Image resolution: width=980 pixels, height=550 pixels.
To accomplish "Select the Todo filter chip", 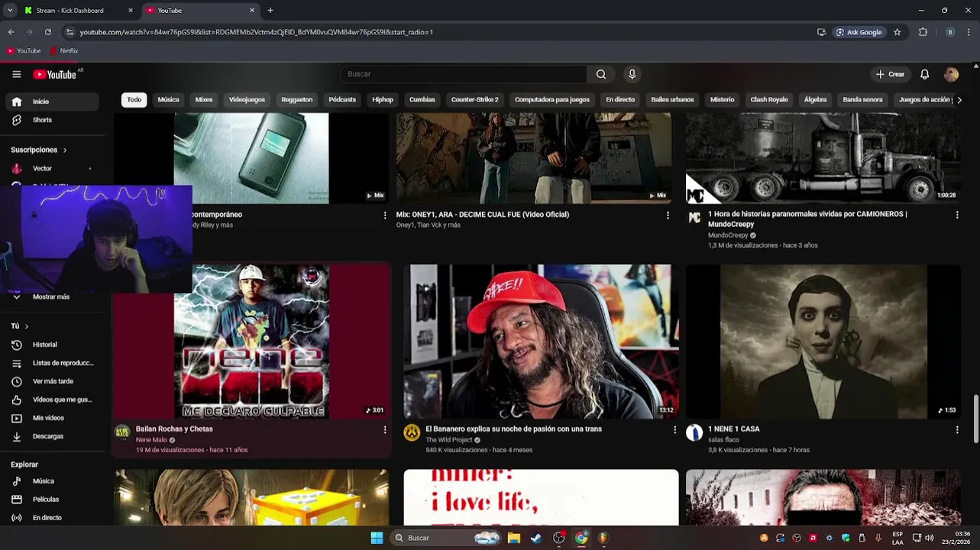I will pyautogui.click(x=134, y=100).
